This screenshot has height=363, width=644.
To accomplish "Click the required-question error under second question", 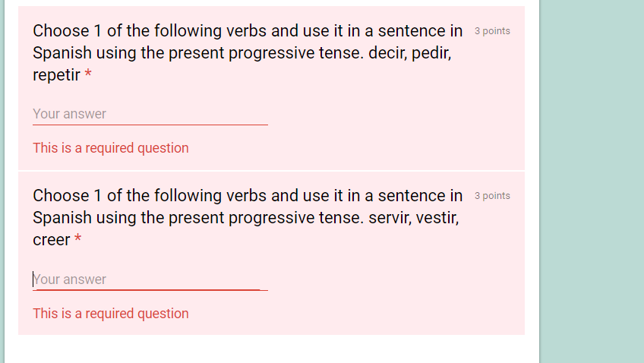I will click(x=111, y=314).
